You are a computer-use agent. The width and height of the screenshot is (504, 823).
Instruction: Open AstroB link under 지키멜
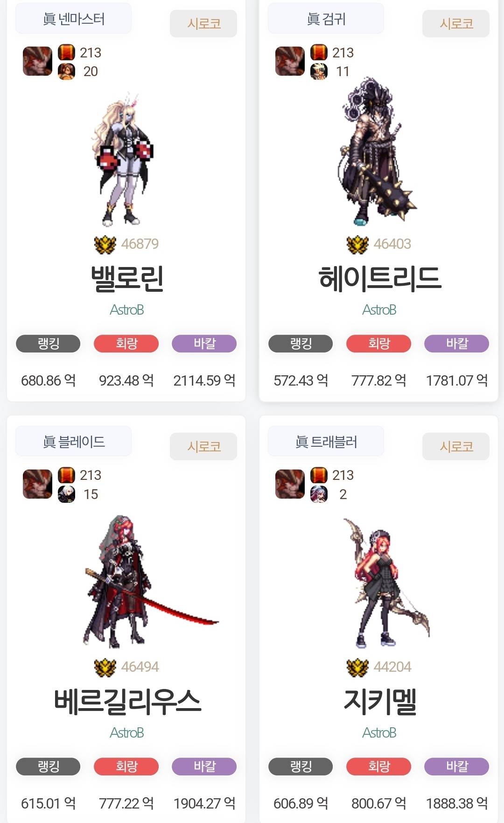(x=379, y=733)
